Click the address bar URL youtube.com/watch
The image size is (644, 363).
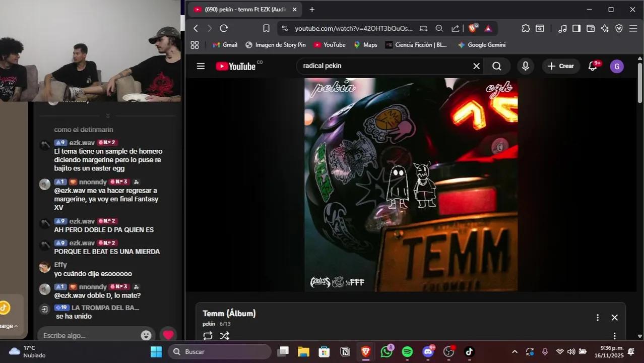point(354,28)
